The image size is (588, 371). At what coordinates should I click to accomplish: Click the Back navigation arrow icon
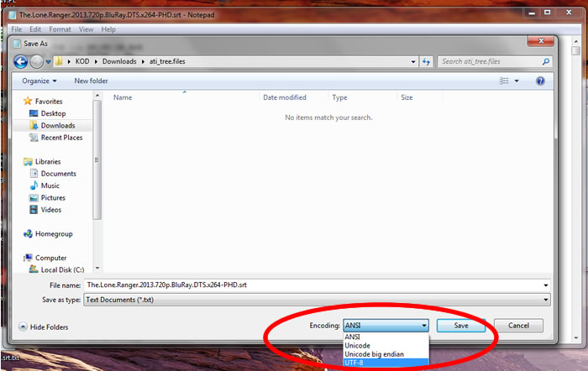point(22,61)
